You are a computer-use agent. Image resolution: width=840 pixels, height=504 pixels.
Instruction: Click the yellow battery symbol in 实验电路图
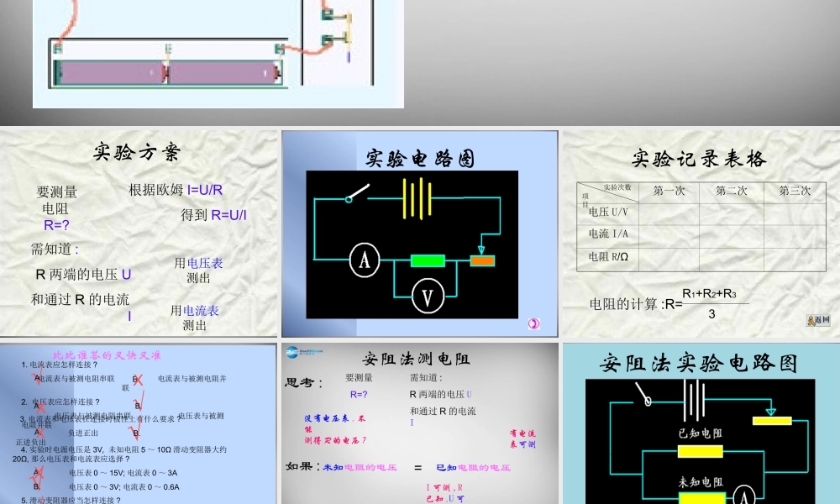click(x=417, y=199)
